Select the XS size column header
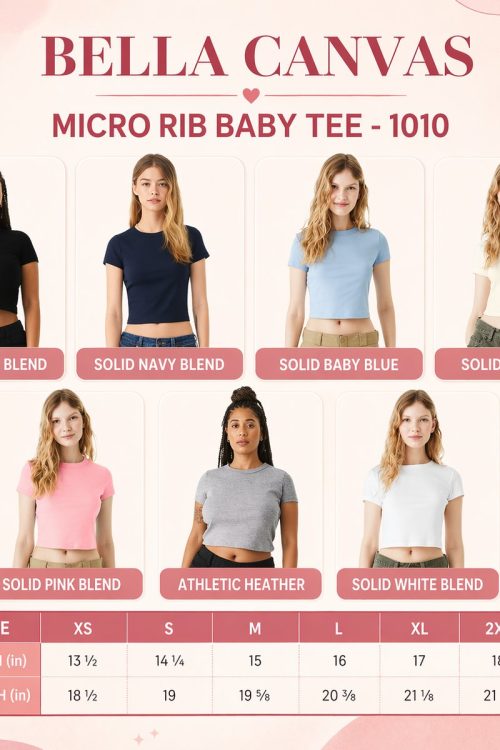This screenshot has height=750, width=500. click(83, 628)
